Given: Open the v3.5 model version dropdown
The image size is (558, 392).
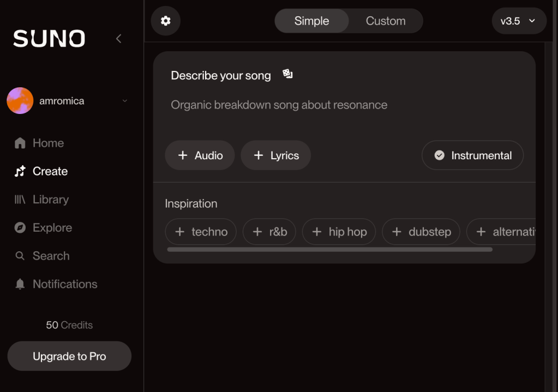Looking at the screenshot, I should 518,21.
